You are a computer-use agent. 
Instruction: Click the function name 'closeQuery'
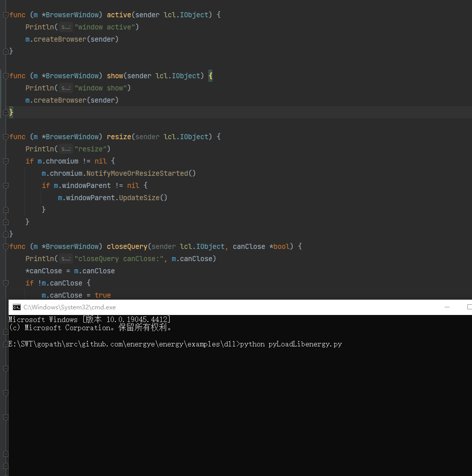pos(127,246)
